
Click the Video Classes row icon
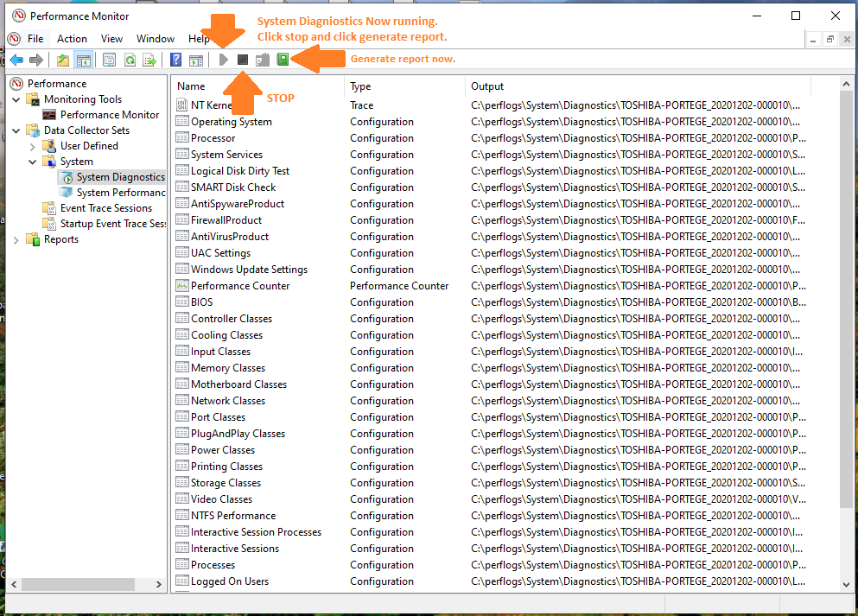[182, 499]
